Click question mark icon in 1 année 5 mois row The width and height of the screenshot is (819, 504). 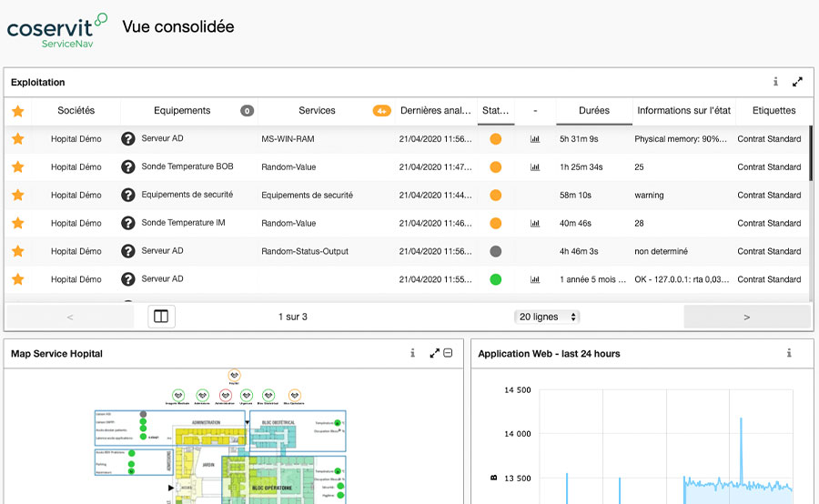(128, 279)
